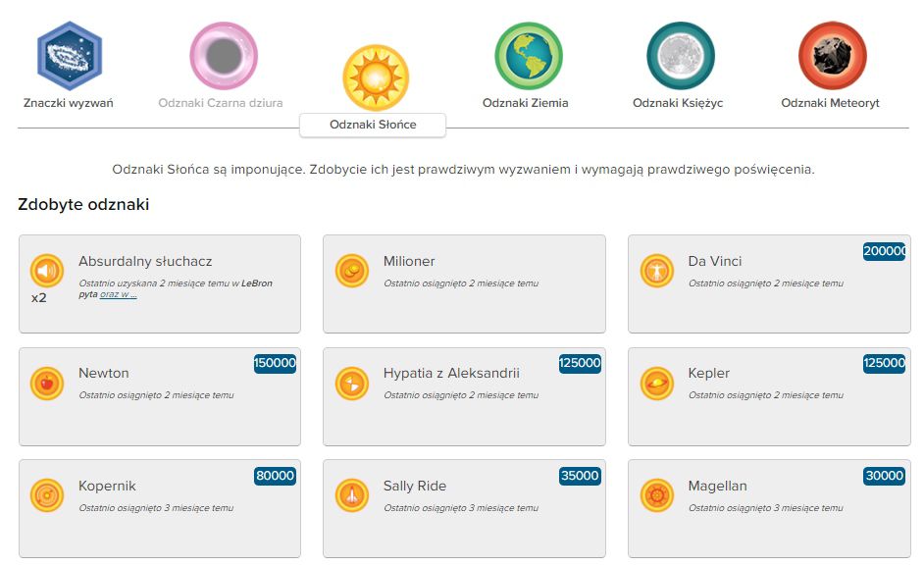
Task: Switch to the Odznaki Słońce tab
Action: (x=373, y=126)
